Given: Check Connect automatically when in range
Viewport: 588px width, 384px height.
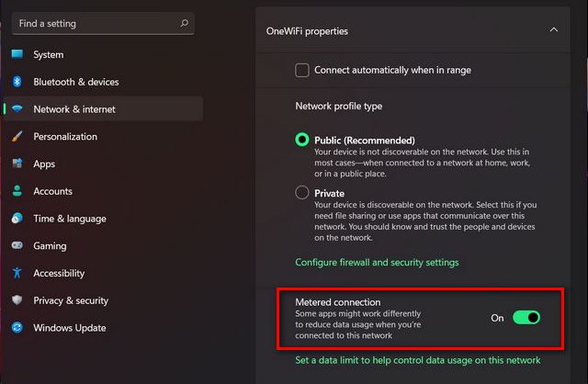Looking at the screenshot, I should pyautogui.click(x=302, y=70).
